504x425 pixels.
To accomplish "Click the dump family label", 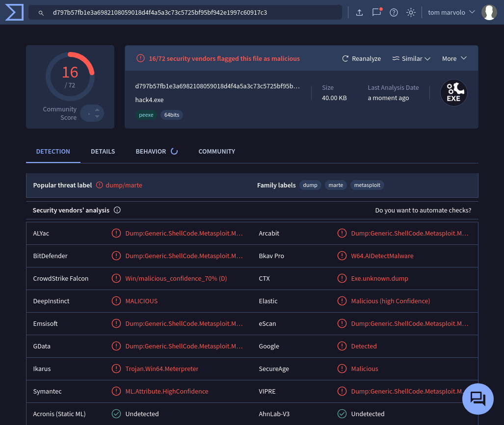I will pos(310,185).
